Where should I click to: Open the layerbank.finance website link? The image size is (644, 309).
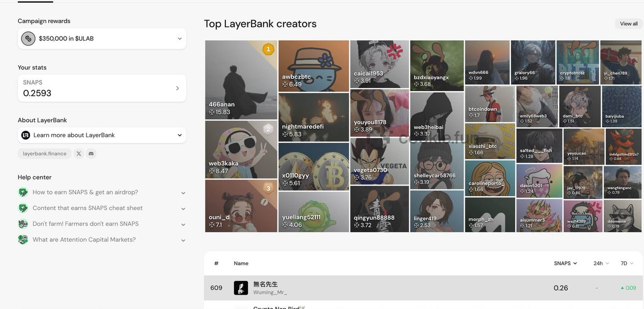(45, 153)
